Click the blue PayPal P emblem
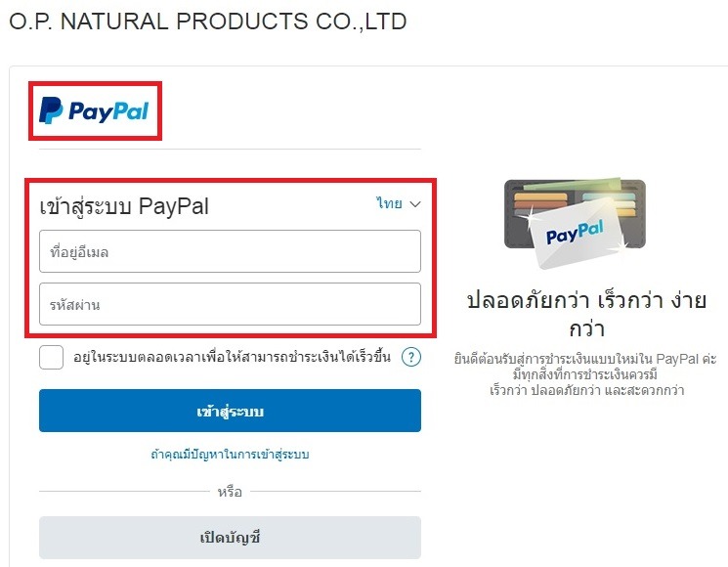This screenshot has width=728, height=567. point(51,110)
